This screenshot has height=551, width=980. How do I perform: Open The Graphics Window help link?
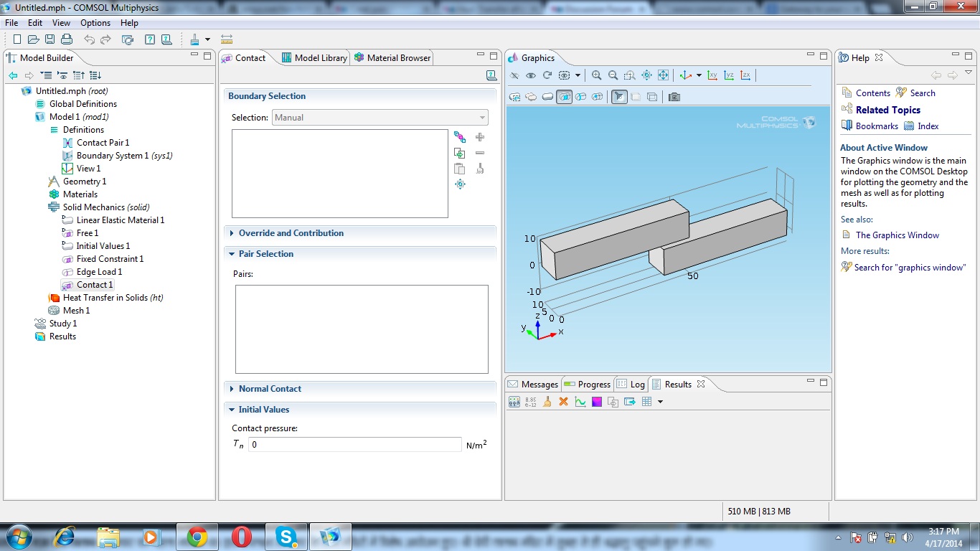tap(897, 235)
